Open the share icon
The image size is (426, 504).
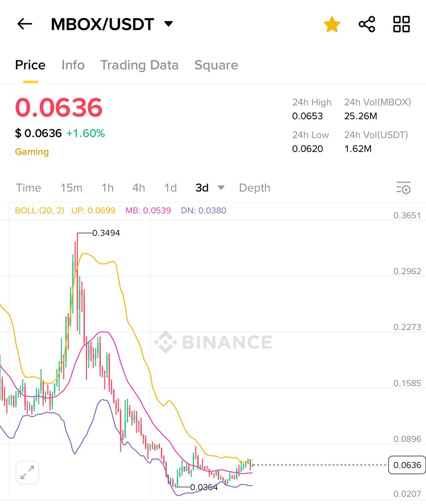coord(367,24)
